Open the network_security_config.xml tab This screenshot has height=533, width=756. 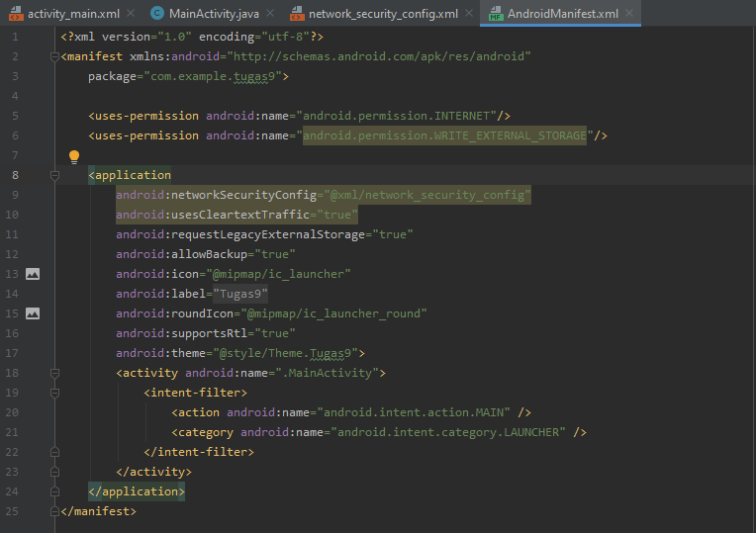pyautogui.click(x=383, y=14)
